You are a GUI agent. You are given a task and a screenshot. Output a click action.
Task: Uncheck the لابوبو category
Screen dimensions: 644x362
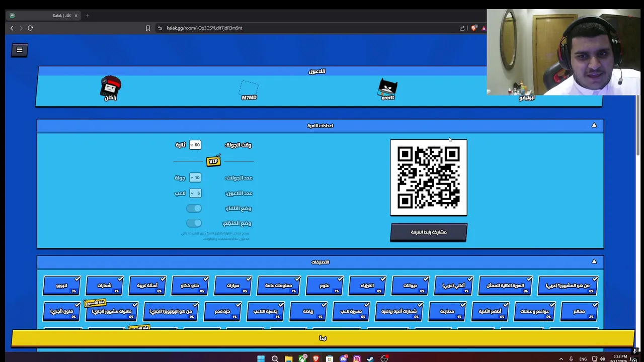point(62,285)
